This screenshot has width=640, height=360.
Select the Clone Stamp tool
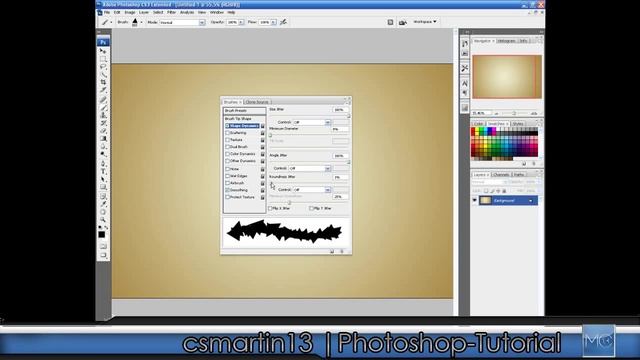[103, 116]
